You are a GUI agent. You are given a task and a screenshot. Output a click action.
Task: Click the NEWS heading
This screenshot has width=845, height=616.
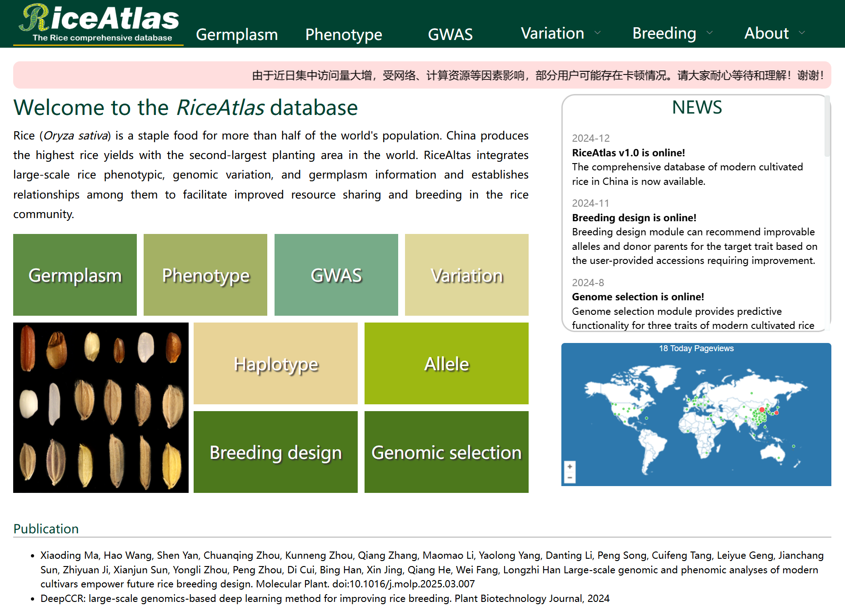pyautogui.click(x=696, y=108)
